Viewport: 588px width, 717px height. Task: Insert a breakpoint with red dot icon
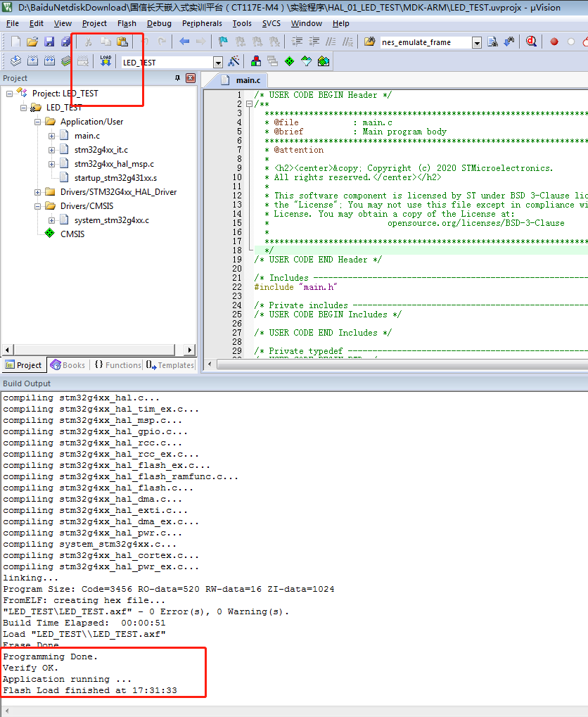(x=554, y=42)
